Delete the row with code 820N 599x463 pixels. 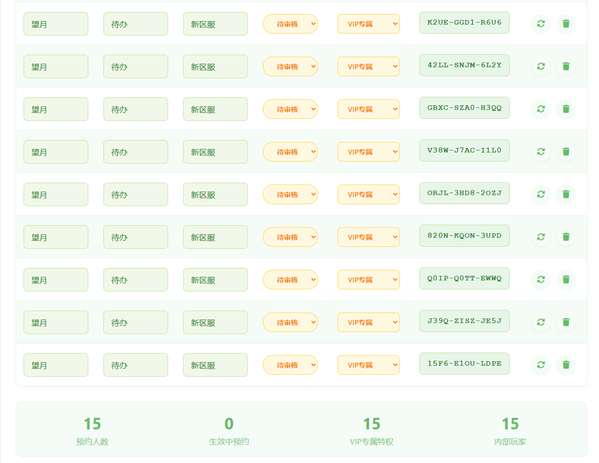click(566, 237)
